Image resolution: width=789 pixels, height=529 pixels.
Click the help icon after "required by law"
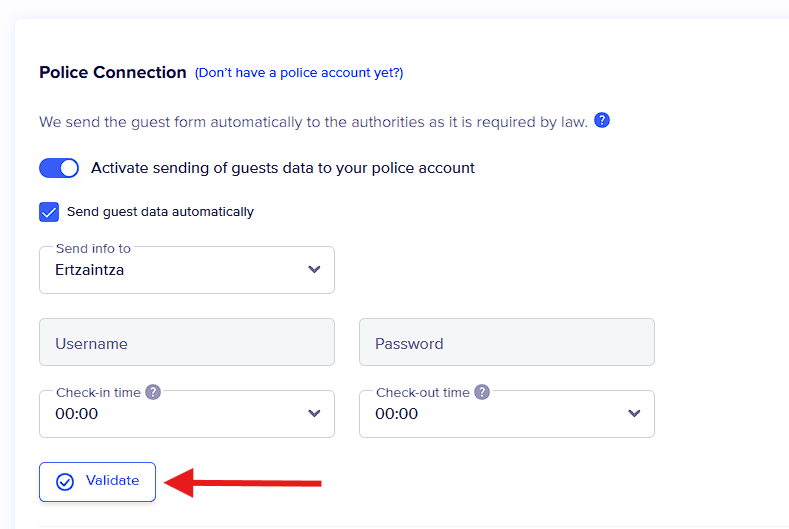pos(602,121)
